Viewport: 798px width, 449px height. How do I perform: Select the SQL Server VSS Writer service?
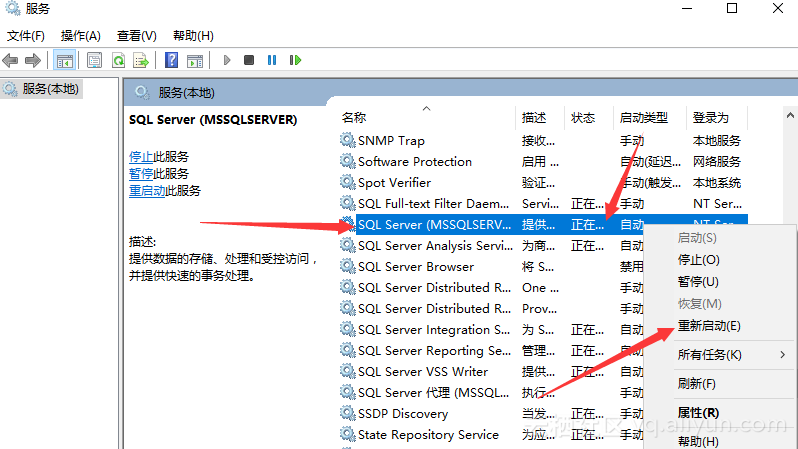click(423, 372)
